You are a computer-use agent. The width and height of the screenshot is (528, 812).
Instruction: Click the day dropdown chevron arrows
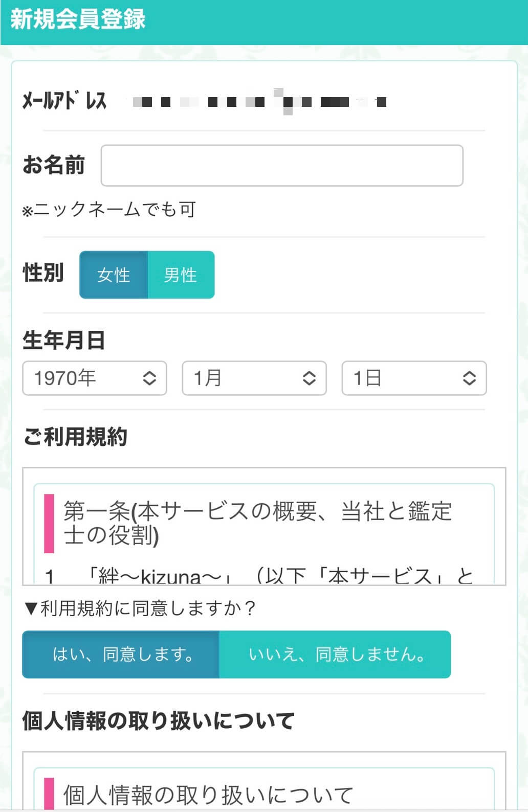(x=469, y=378)
